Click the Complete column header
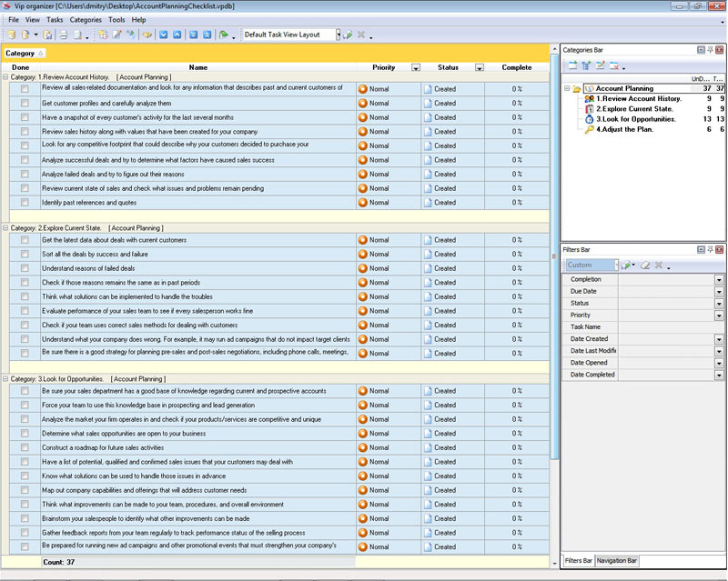This screenshot has width=728, height=581. 516,67
